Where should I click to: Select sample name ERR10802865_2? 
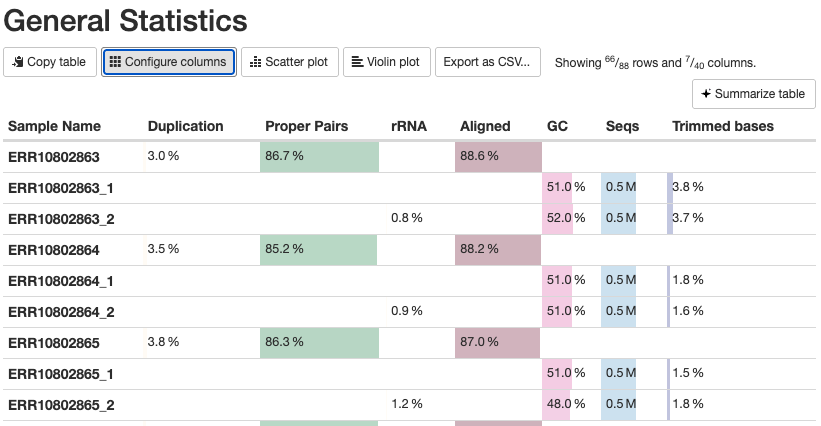pos(61,405)
